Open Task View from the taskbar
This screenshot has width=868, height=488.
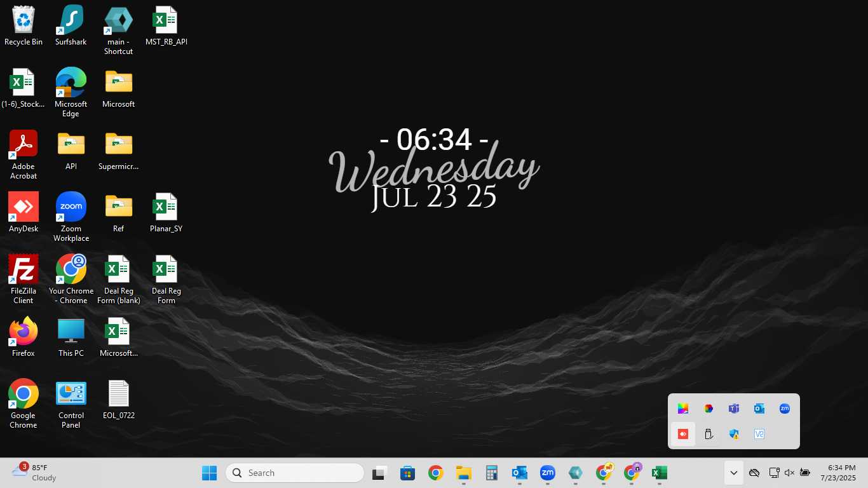pos(379,473)
